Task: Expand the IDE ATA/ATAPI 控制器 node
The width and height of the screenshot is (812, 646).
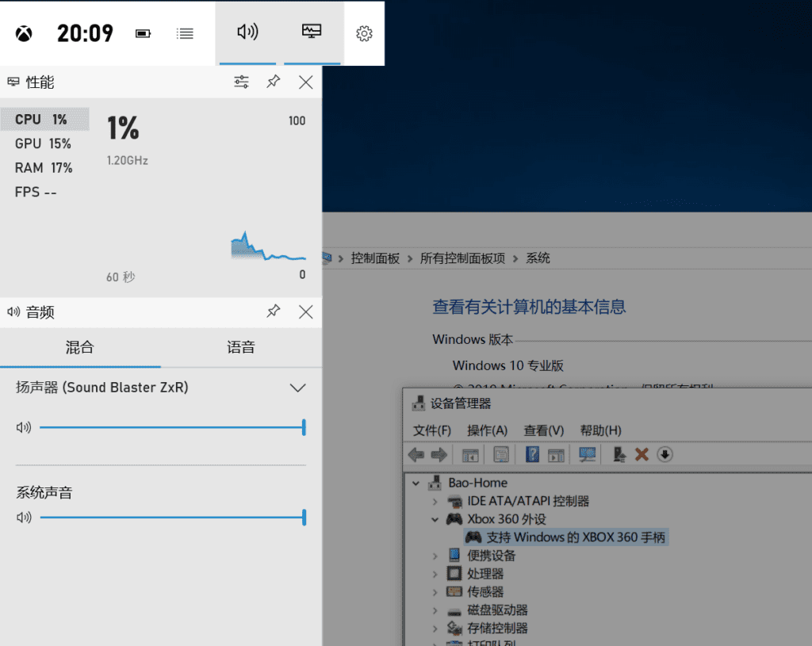Action: pyautogui.click(x=435, y=501)
